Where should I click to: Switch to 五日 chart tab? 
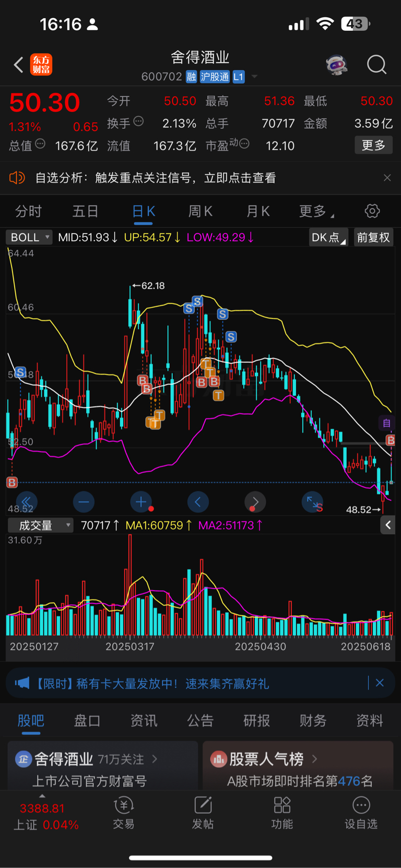click(85, 211)
